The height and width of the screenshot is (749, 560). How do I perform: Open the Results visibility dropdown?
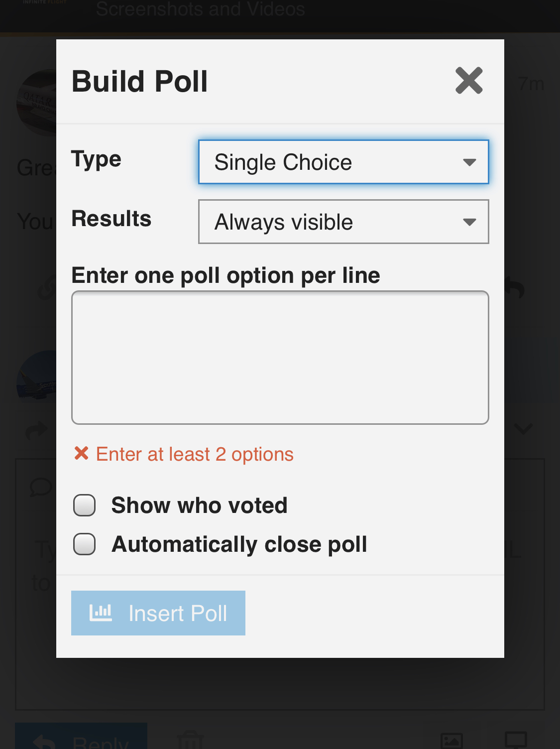[x=343, y=222]
